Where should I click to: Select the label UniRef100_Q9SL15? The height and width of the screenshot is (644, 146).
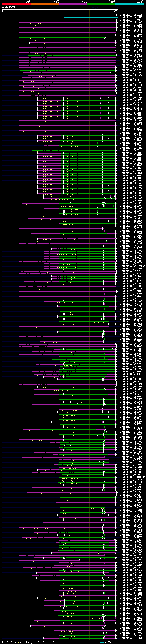tap(131, 53)
